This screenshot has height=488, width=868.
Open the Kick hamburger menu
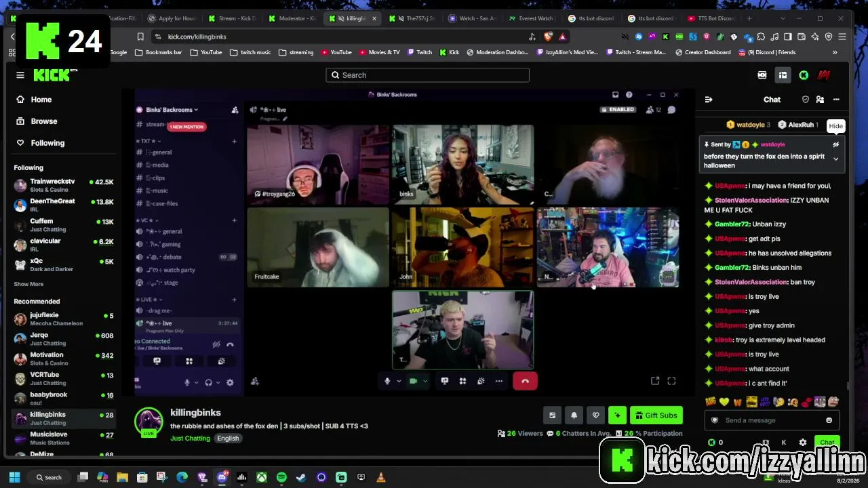[20, 75]
